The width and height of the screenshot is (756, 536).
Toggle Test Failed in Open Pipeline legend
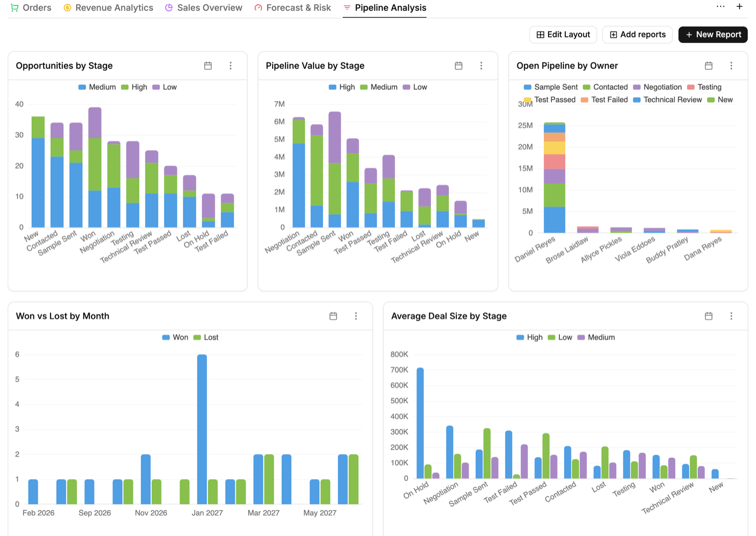(604, 100)
